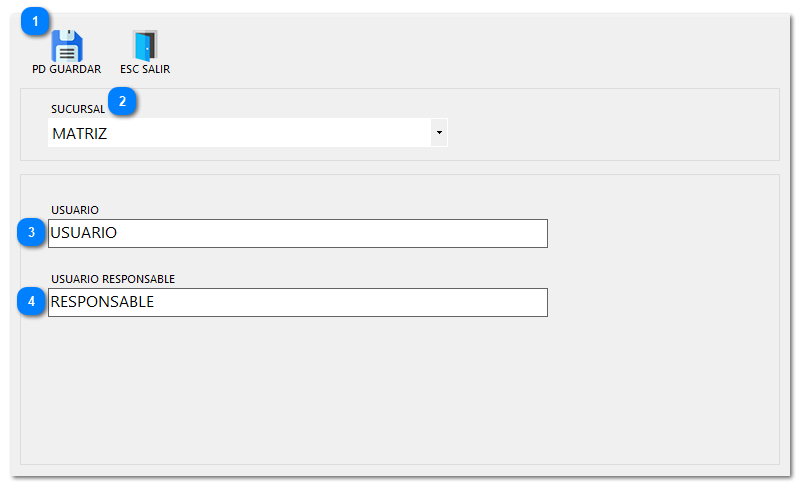The height and width of the screenshot is (485, 799).
Task: Click the blue number 2 badge
Action: coord(122,100)
